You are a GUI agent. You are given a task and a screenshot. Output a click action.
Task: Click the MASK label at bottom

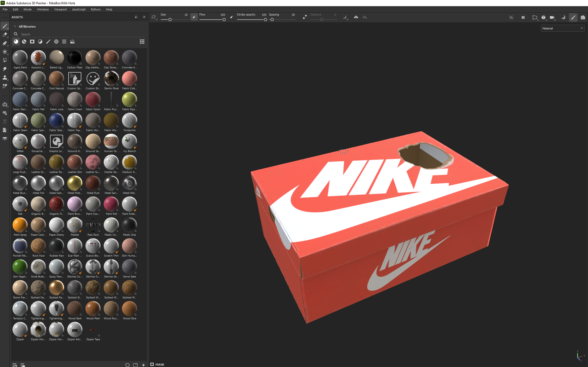(160, 364)
